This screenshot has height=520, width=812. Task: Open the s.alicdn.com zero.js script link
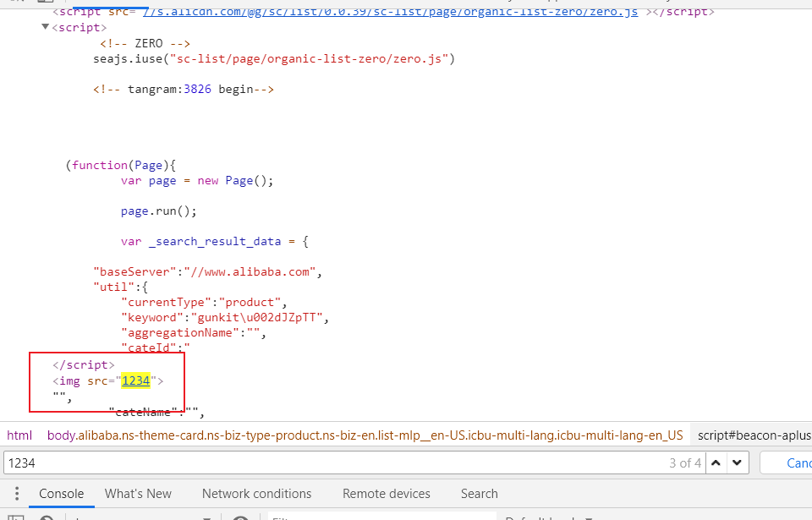(x=390, y=11)
